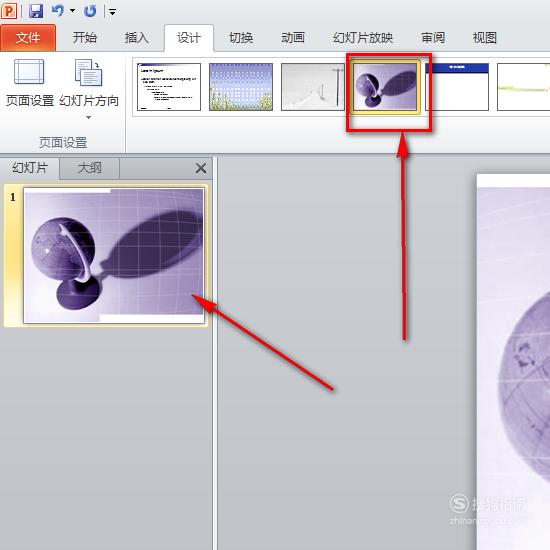Open the 幻灯片放映 slide show tab

coord(363,37)
